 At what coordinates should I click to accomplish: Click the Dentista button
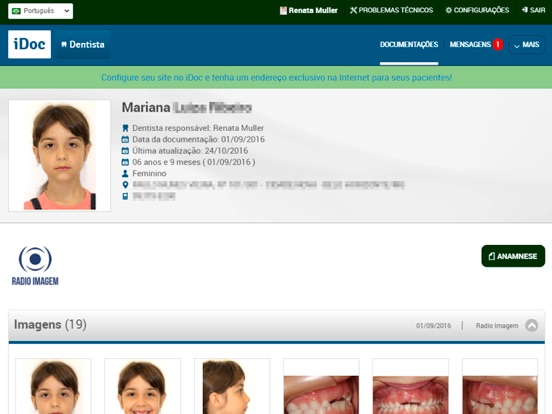tap(83, 44)
